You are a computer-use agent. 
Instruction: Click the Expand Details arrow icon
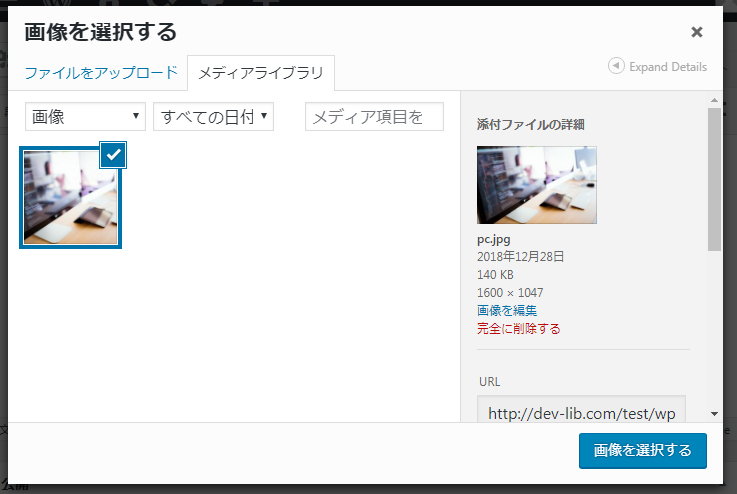[617, 66]
